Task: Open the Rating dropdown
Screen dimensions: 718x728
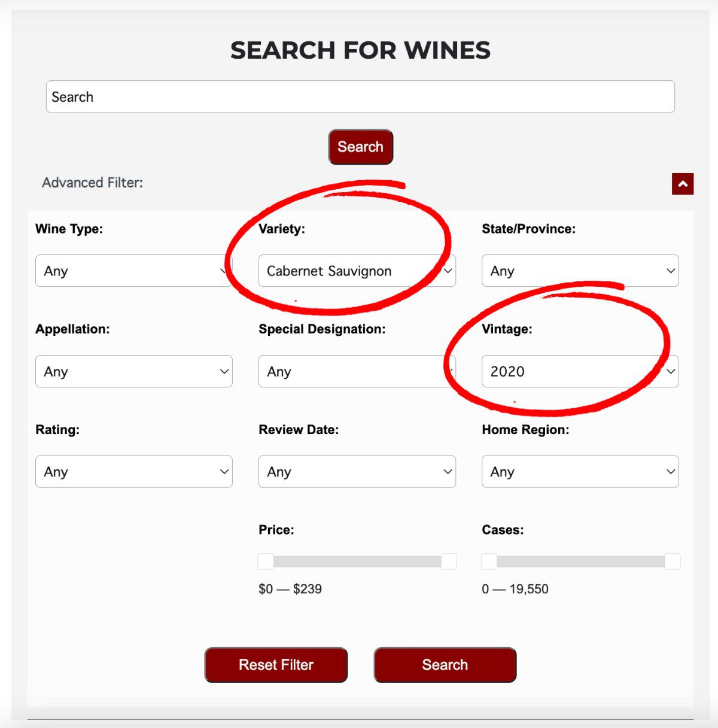Action: [x=133, y=471]
